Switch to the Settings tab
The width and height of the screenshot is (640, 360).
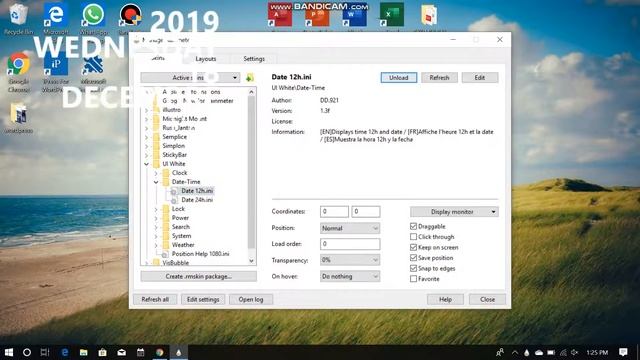[254, 59]
